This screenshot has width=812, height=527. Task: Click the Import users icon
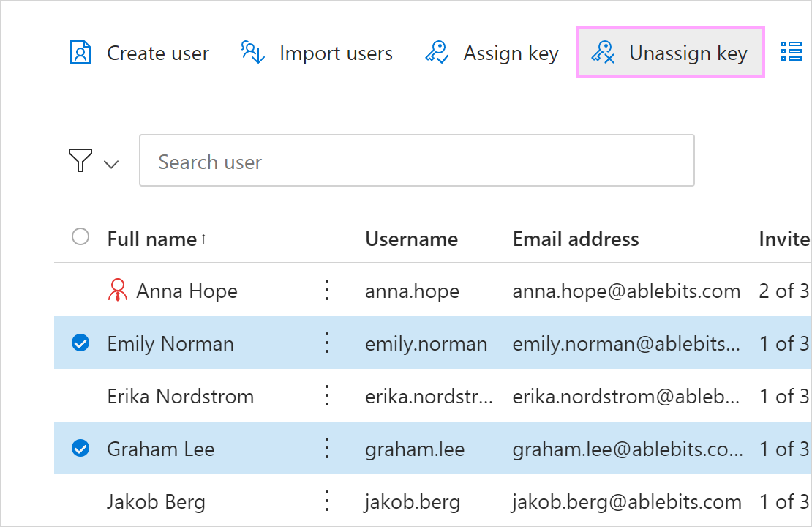coord(252,53)
